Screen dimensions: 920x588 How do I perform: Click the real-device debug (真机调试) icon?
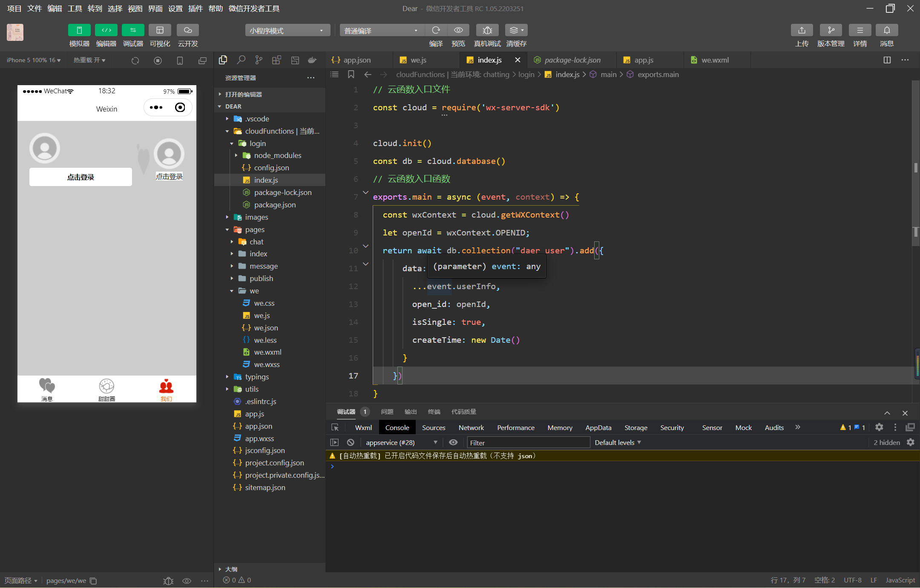click(x=487, y=30)
